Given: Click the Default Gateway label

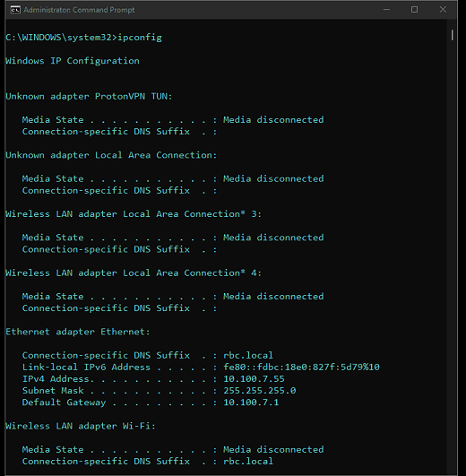Looking at the screenshot, I should pyautogui.click(x=64, y=402).
